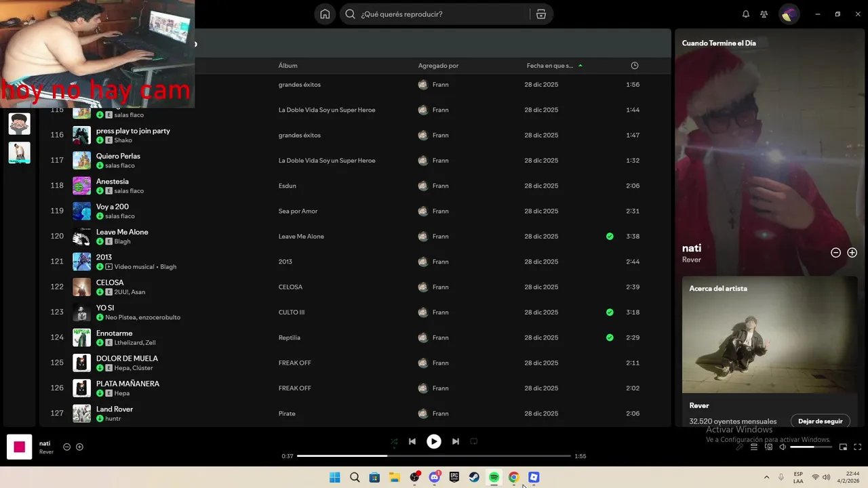Screen dimensions: 868x488
Task: Select the track PLATA MAÑANERA
Action: (x=127, y=384)
